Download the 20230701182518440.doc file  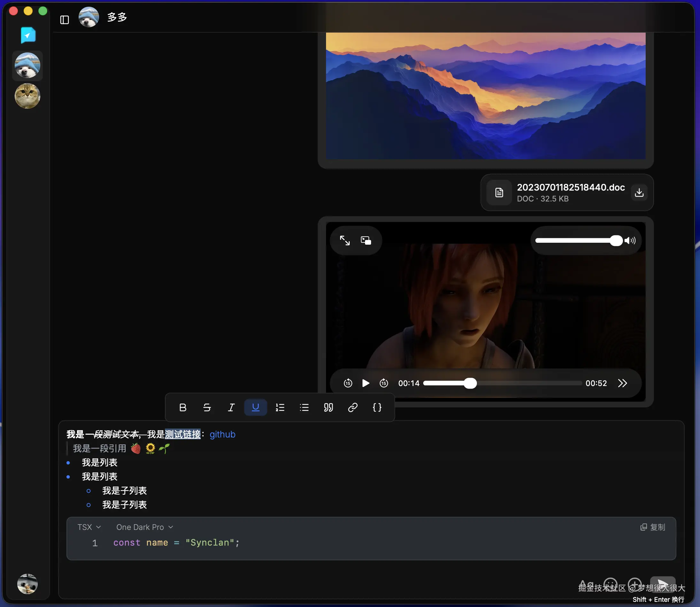pyautogui.click(x=639, y=193)
